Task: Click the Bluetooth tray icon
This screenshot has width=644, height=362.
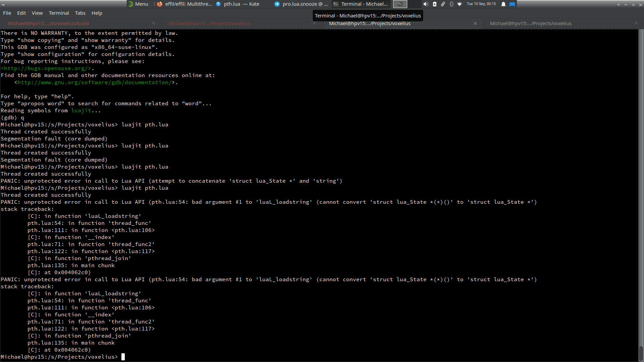Action: pos(451,4)
